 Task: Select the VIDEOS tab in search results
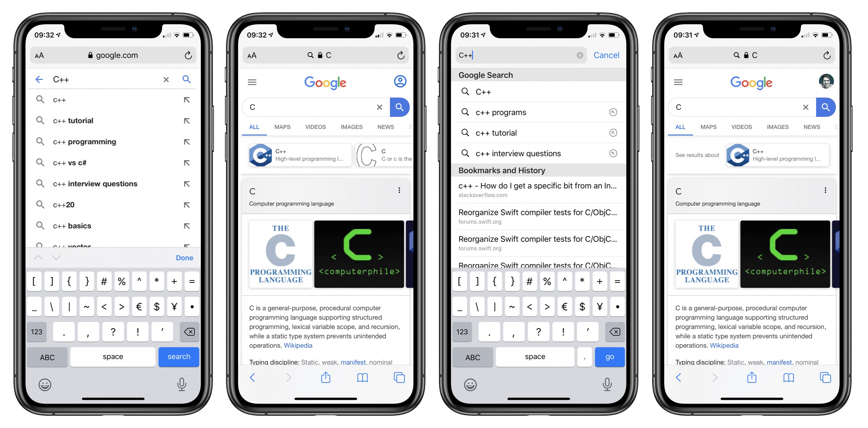pos(314,128)
